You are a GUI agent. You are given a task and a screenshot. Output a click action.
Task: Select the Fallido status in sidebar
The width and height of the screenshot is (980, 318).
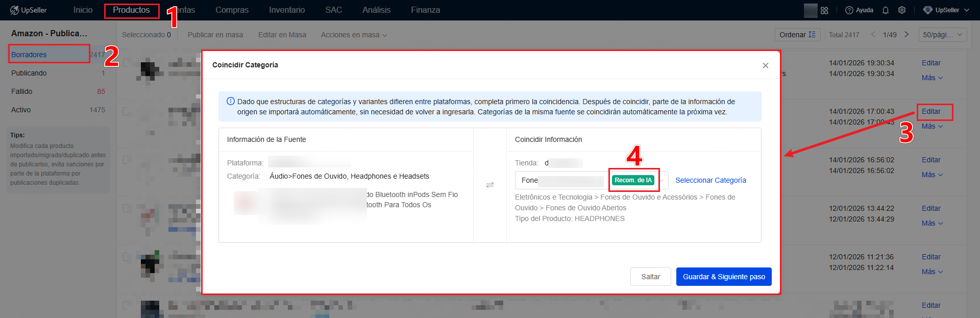pos(22,91)
